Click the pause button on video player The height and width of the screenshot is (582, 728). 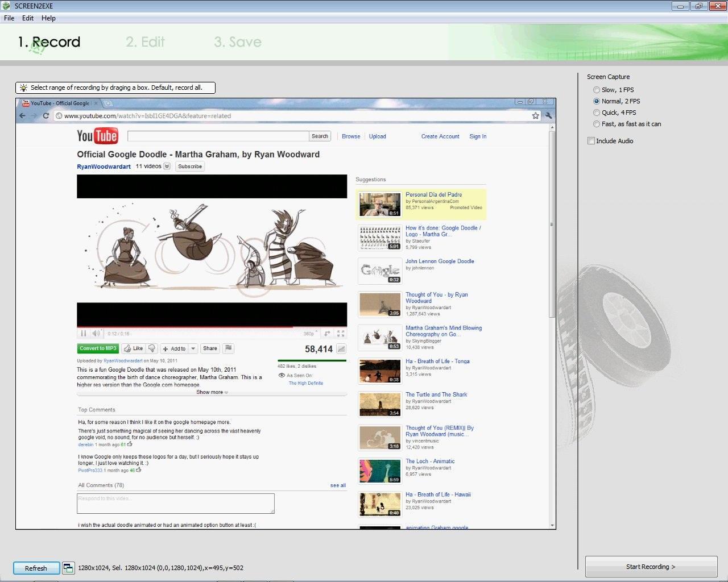pyautogui.click(x=84, y=334)
